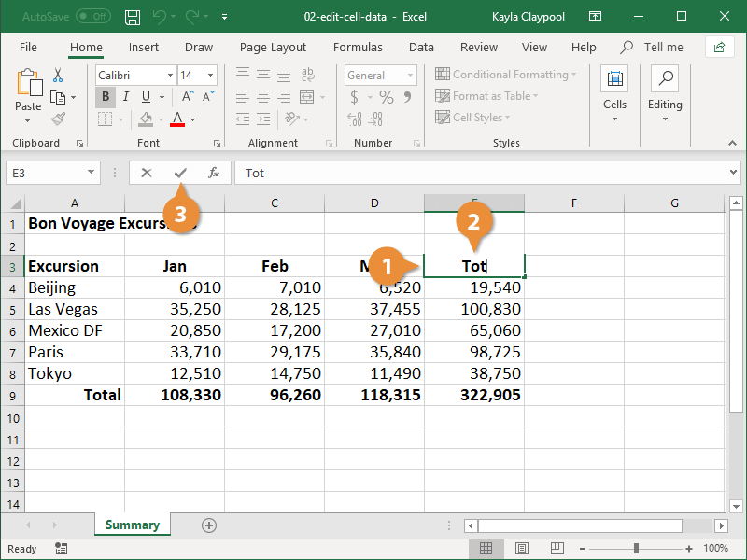Click Top Align icon
Screen dimensions: 747x560
coord(243,75)
